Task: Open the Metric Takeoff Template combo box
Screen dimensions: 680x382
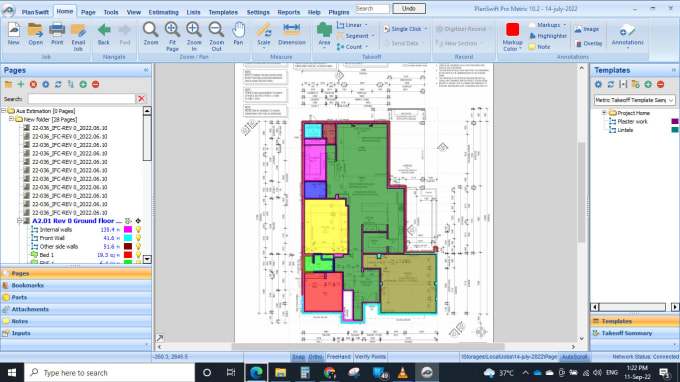Action: click(634, 100)
